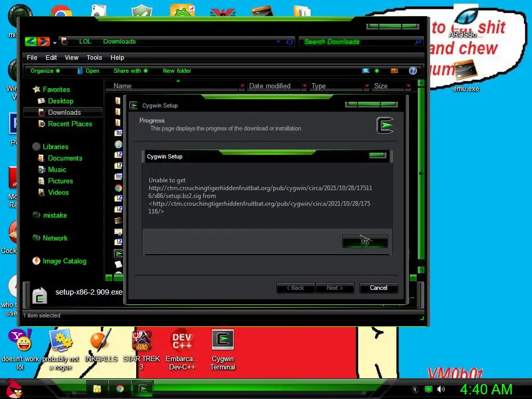Open Embarcadero Dev-C++ desktop shortcut
The height and width of the screenshot is (399, 532).
point(182,350)
